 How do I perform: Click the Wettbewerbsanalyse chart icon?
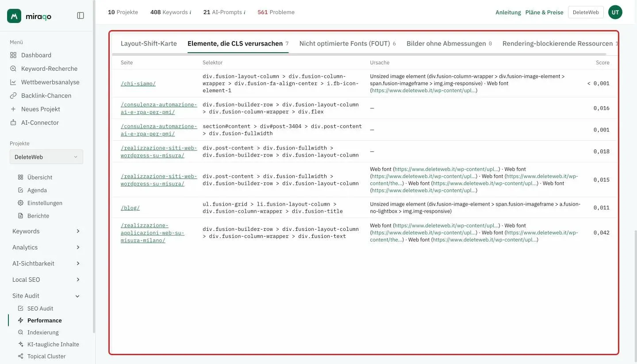coord(13,82)
